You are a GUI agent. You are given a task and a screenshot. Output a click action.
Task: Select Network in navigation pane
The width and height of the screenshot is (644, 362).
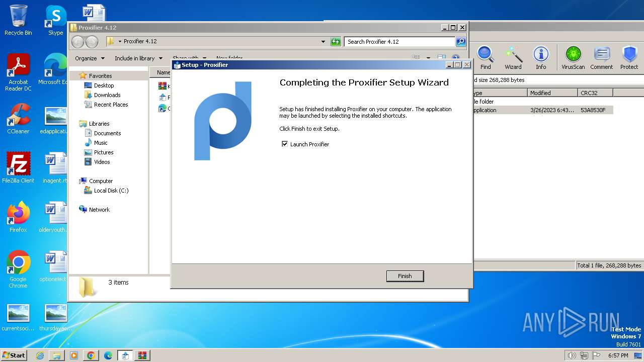pos(99,210)
